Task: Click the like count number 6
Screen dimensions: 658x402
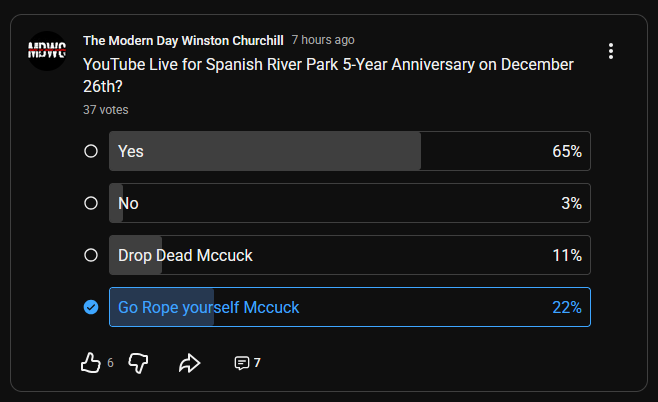Action: point(110,363)
